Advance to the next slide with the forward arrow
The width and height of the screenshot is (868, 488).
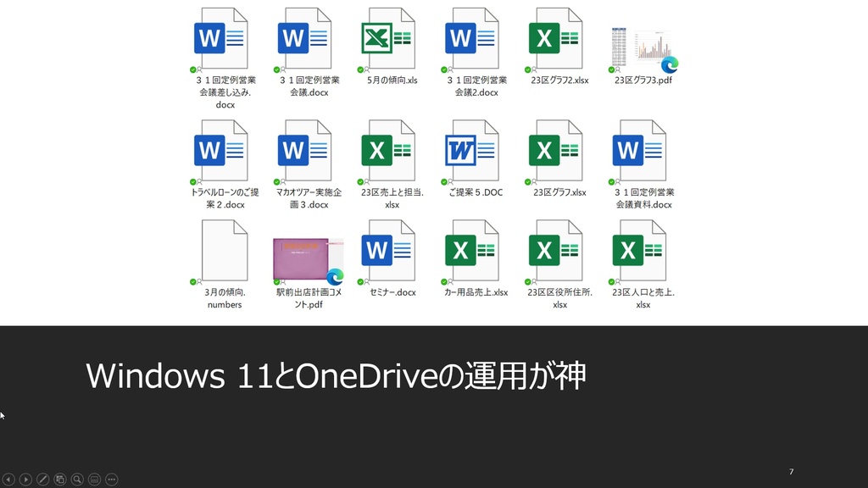[25, 480]
